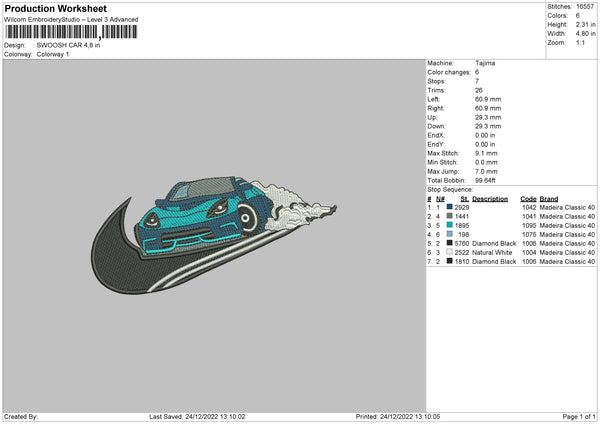Click the Max Jump value 7.0 mm
600x424 pixels.
(486, 171)
